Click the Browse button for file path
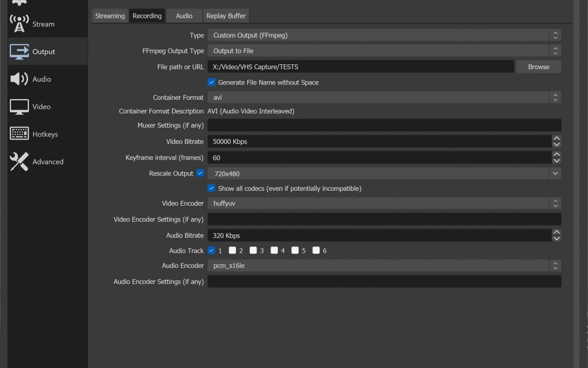 pyautogui.click(x=538, y=67)
